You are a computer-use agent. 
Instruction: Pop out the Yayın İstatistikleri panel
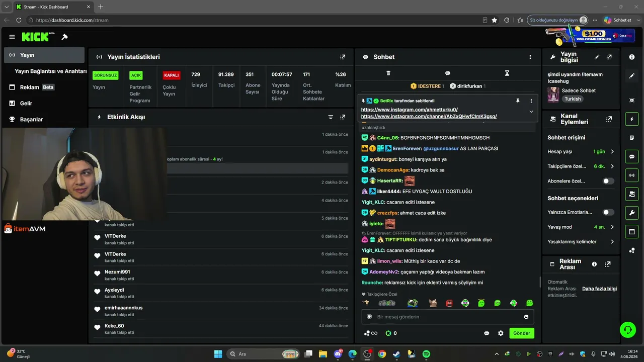pyautogui.click(x=343, y=57)
